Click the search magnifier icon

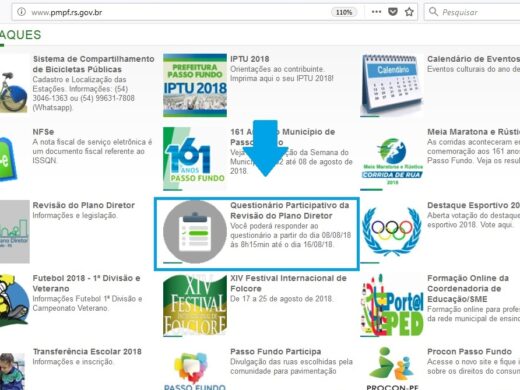[x=433, y=12]
